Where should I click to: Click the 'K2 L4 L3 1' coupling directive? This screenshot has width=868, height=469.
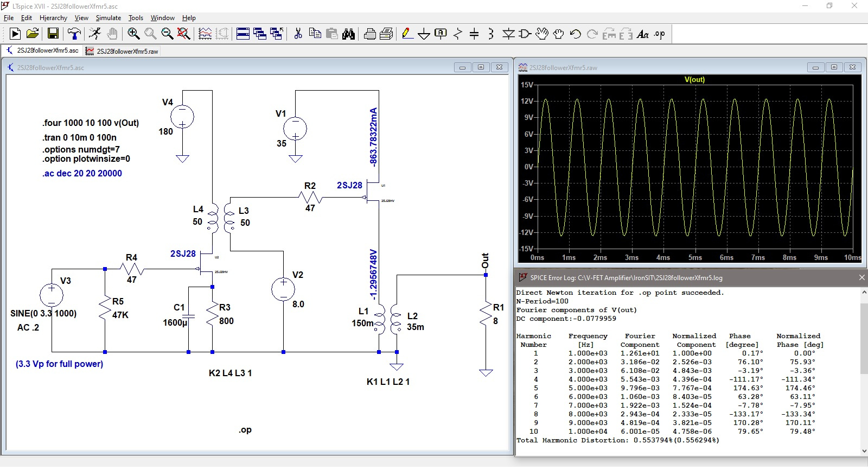[x=230, y=373]
